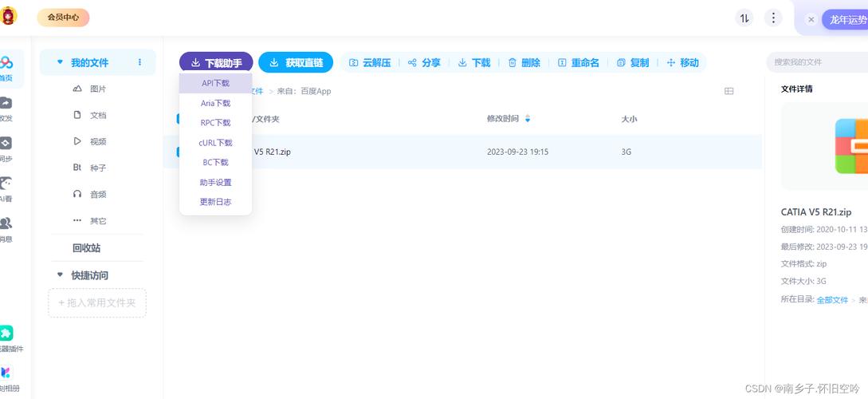Open the 分享 share toolbar option

[x=424, y=63]
